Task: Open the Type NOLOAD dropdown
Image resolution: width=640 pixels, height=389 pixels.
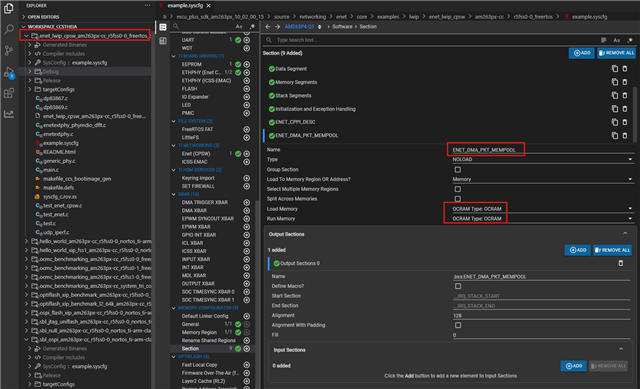Action: pos(543,160)
